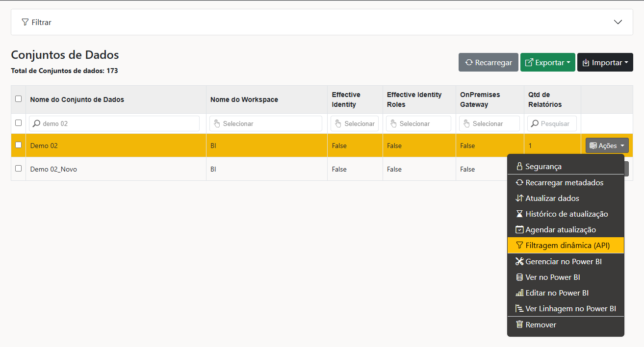This screenshot has height=347, width=644.
Task: Click the refresh icon for Recarregar metadados
Action: [519, 183]
